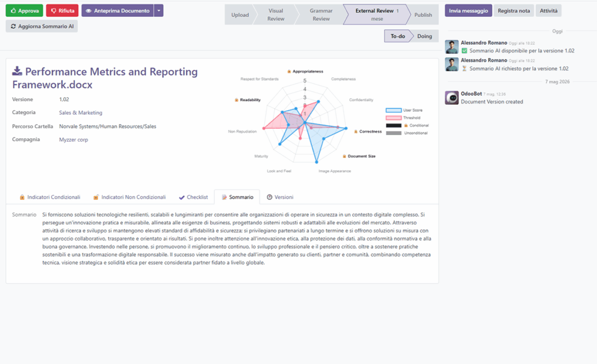Click Invia messaggio button

point(468,10)
